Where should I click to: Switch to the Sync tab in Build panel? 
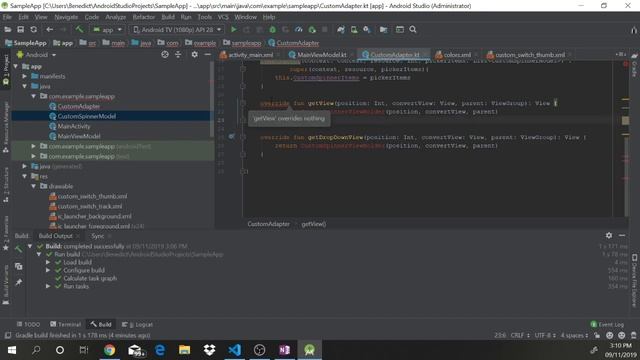(98, 236)
